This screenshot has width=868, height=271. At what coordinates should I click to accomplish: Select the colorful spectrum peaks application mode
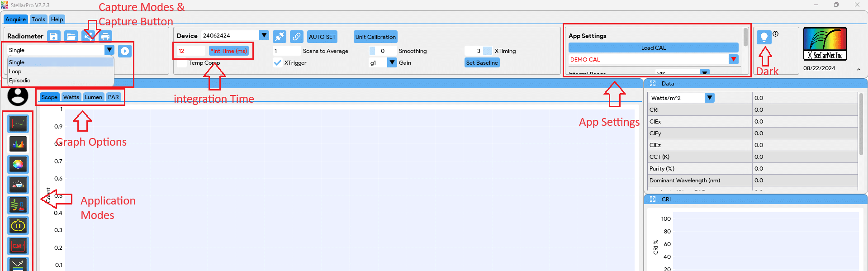pos(18,144)
